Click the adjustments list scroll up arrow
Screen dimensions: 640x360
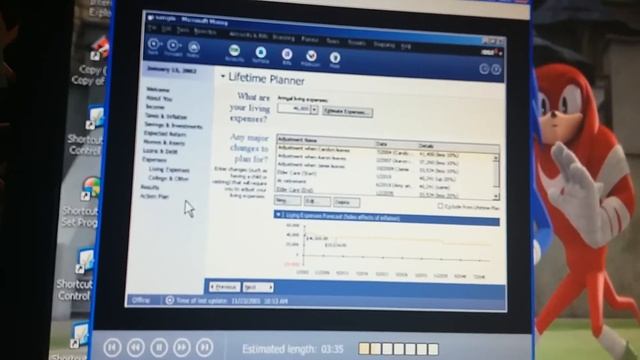496,158
